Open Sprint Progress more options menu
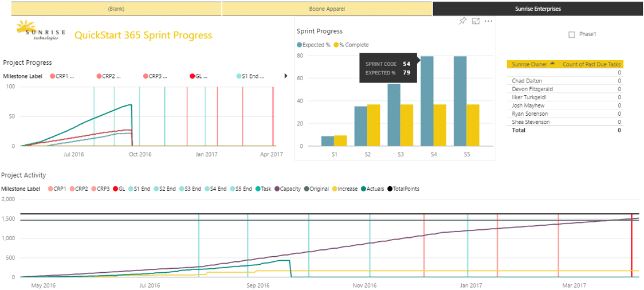Screen dimensions: 644x290 [x=488, y=21]
